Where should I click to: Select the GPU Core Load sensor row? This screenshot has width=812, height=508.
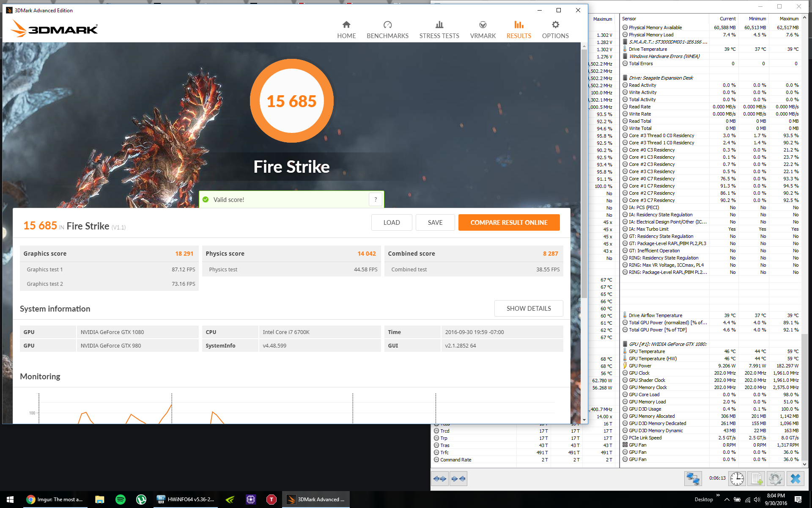click(x=711, y=395)
